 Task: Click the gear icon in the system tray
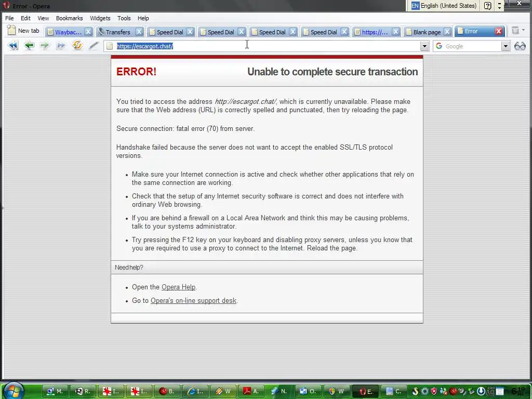point(424,391)
